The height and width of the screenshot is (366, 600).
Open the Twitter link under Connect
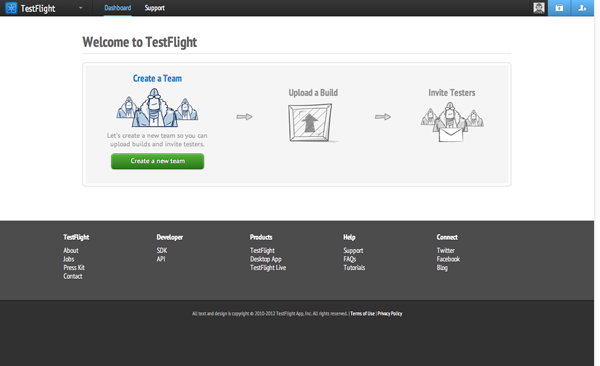(x=445, y=250)
